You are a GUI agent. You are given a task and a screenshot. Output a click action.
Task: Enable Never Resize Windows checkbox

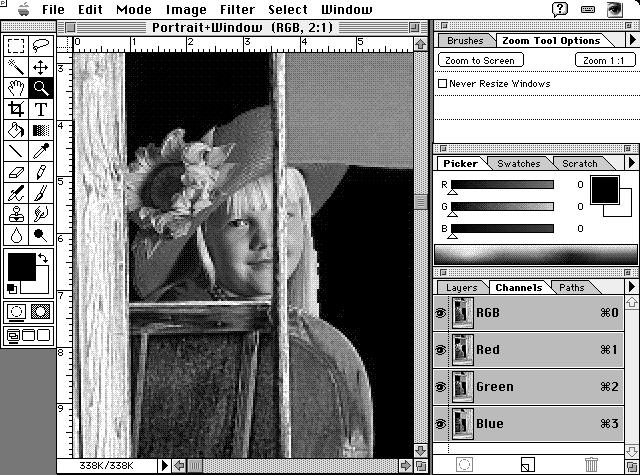coord(442,84)
